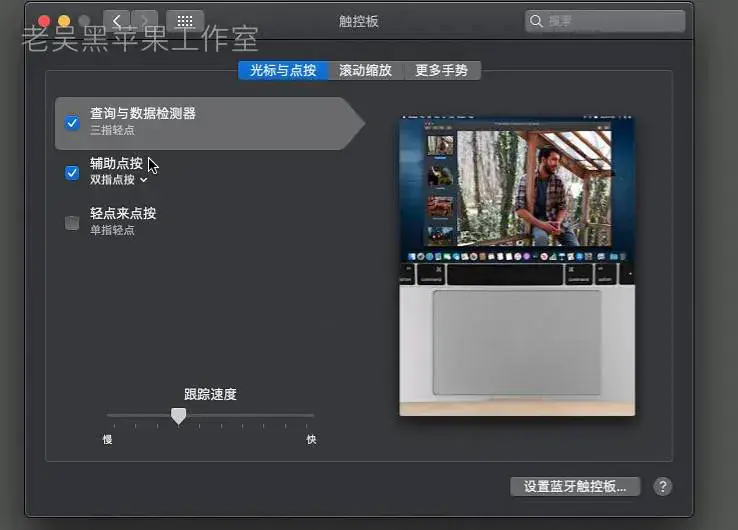Viewport: 738px width, 530px height.
Task: Click the 跟踪速度 slider thumb
Action: [x=178, y=416]
